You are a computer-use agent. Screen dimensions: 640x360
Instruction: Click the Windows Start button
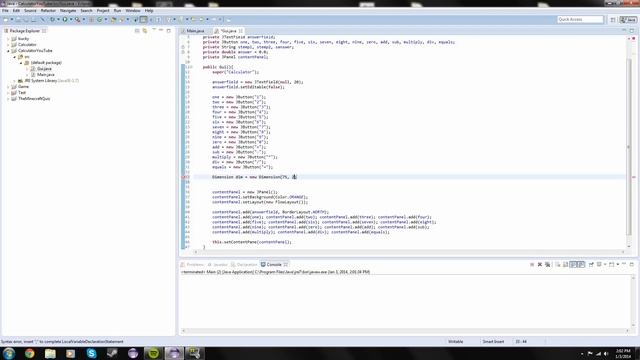(9, 353)
